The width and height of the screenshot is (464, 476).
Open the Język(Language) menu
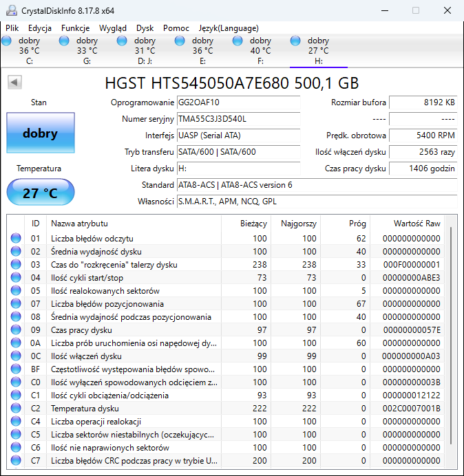tap(229, 28)
